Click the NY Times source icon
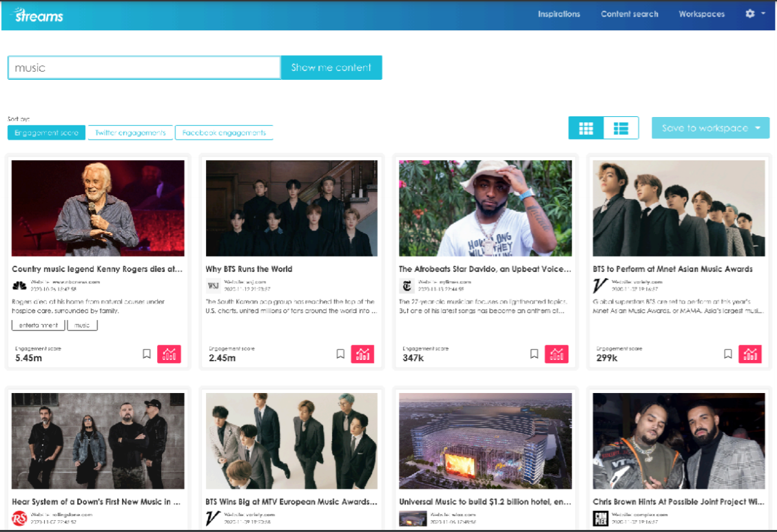This screenshot has height=532, width=777. point(407,286)
